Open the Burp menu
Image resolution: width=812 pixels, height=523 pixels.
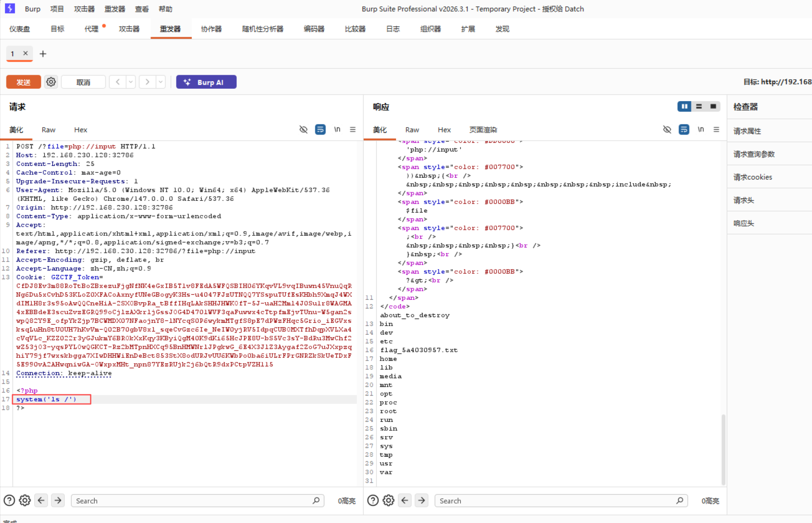(32, 9)
